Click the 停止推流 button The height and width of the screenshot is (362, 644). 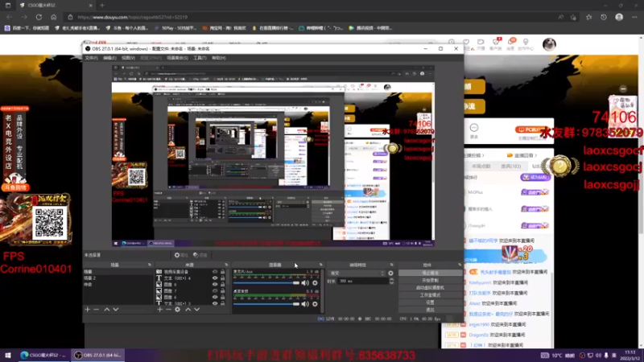pos(430,273)
